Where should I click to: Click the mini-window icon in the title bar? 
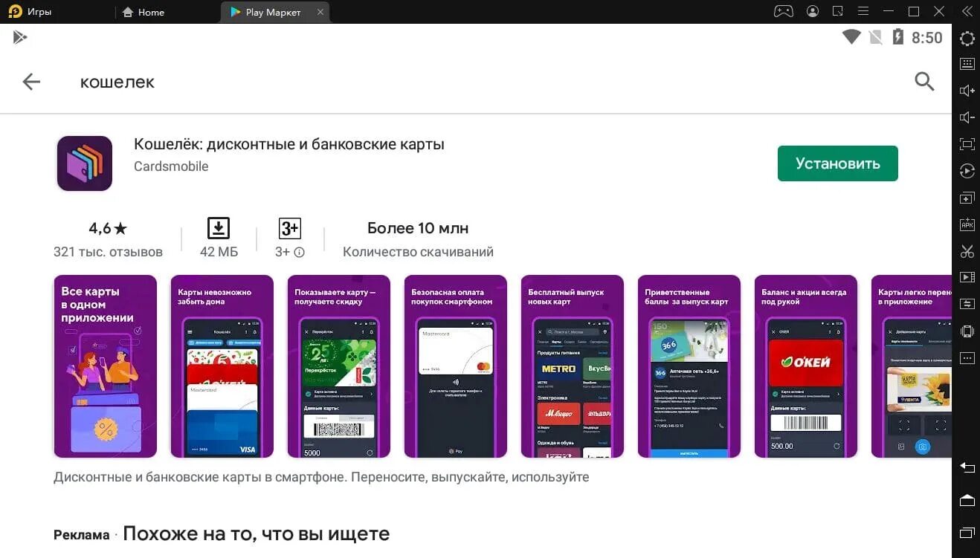pos(837,11)
